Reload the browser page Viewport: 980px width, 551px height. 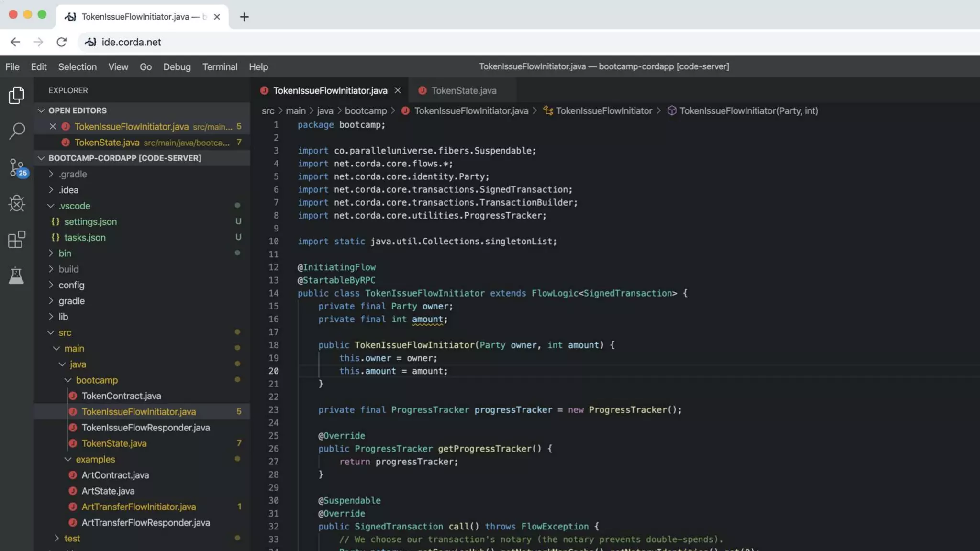tap(61, 42)
